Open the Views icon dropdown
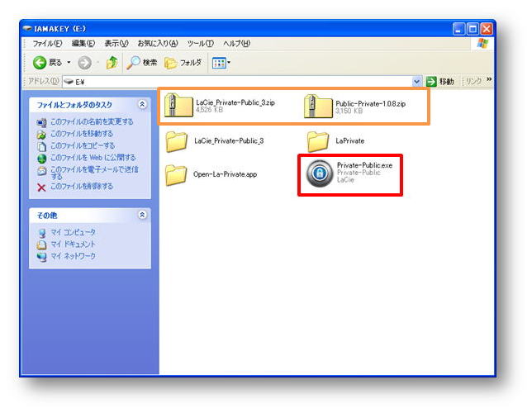The image size is (532, 413). (x=221, y=63)
